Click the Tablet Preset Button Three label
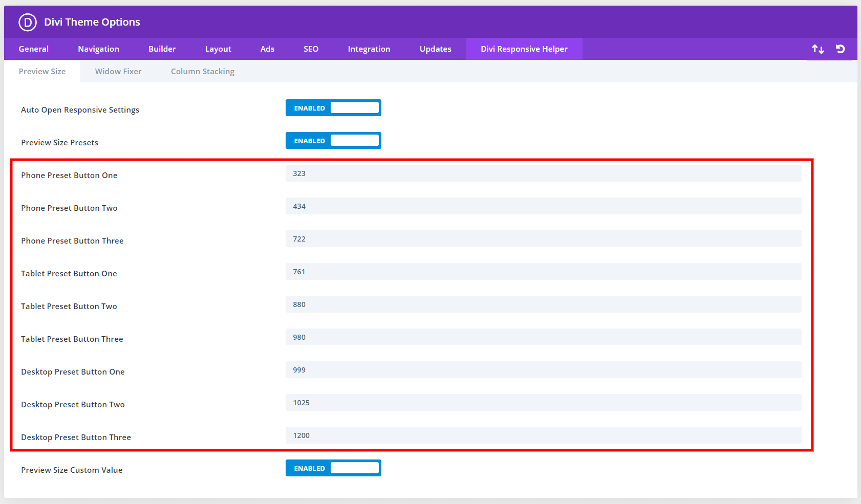Screen dimensions: 861x504 click(72, 339)
